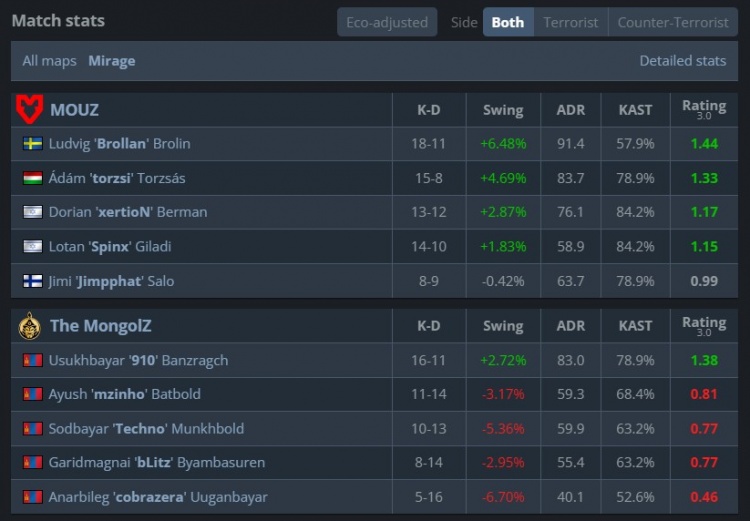Select the Mirage map tab

111,61
